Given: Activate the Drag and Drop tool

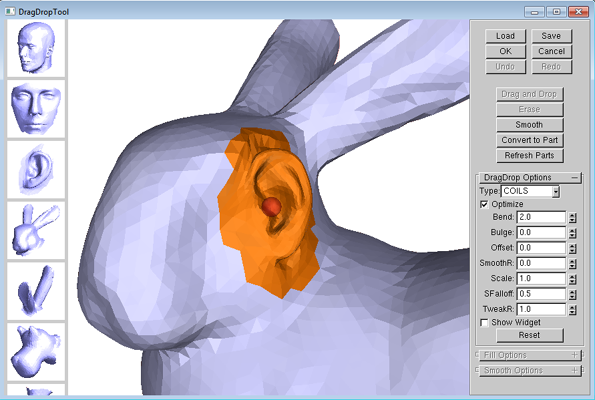Looking at the screenshot, I should pos(529,94).
